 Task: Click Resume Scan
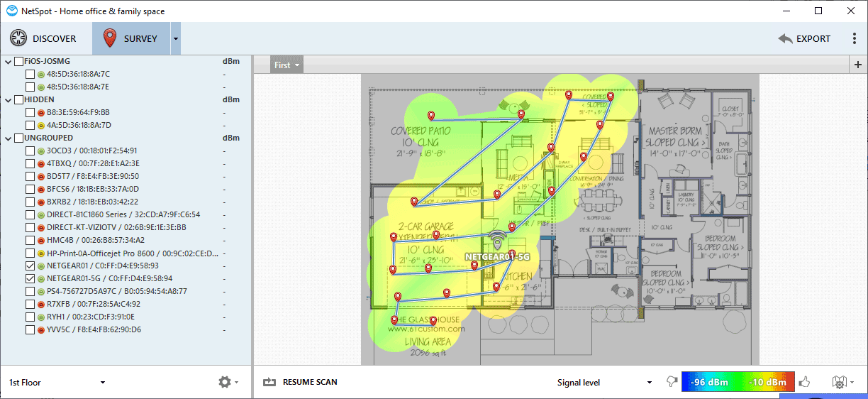coord(300,382)
